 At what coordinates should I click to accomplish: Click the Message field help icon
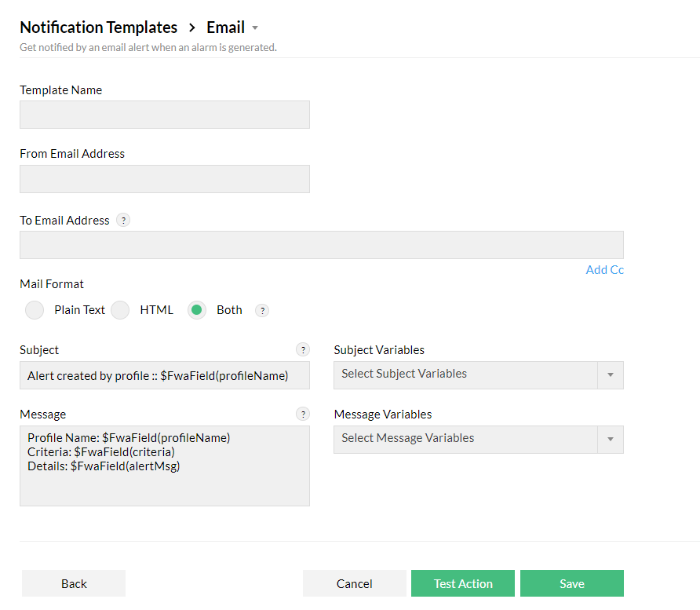point(303,415)
